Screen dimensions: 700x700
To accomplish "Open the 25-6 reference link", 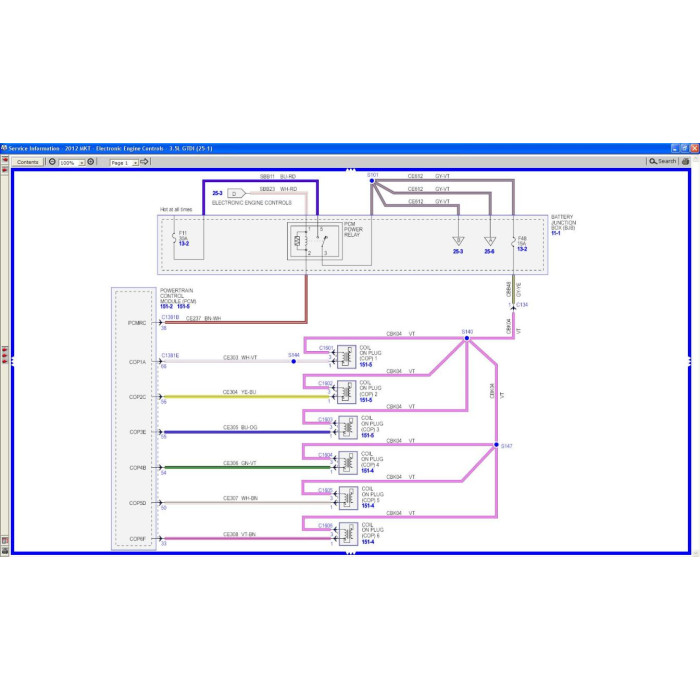I will [x=489, y=252].
